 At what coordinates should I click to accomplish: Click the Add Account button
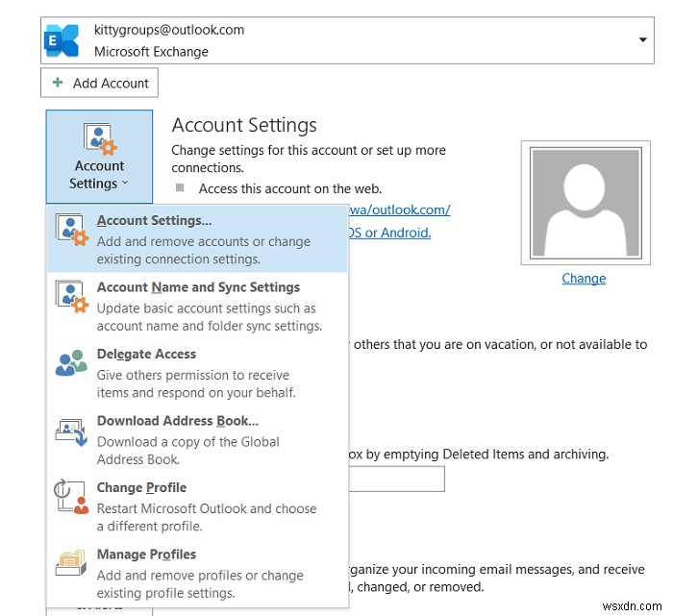(99, 83)
